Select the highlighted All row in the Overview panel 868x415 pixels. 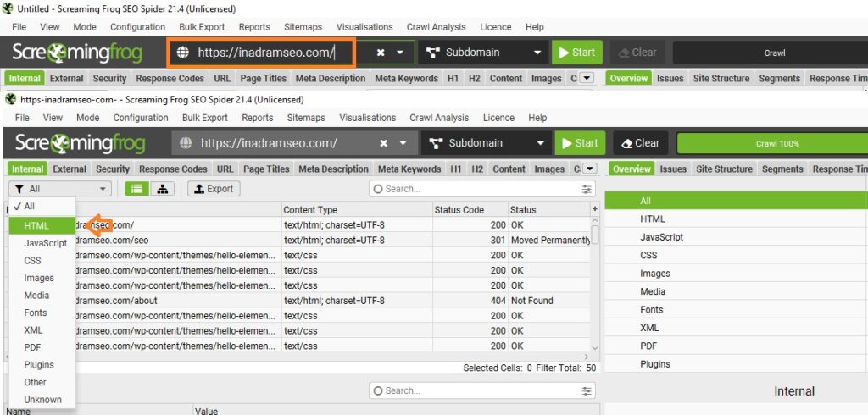point(737,201)
